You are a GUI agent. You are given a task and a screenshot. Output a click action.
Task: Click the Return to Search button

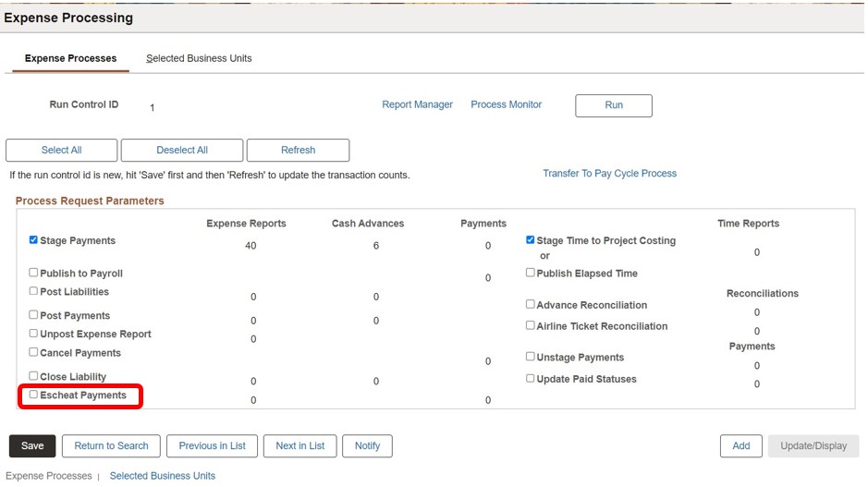pos(111,445)
